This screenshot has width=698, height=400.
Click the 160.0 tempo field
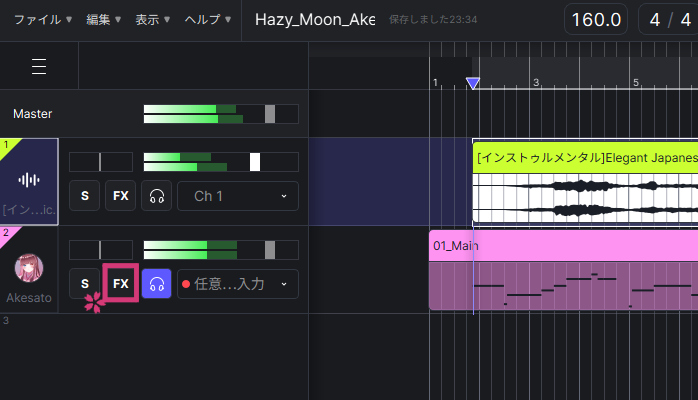pos(595,20)
